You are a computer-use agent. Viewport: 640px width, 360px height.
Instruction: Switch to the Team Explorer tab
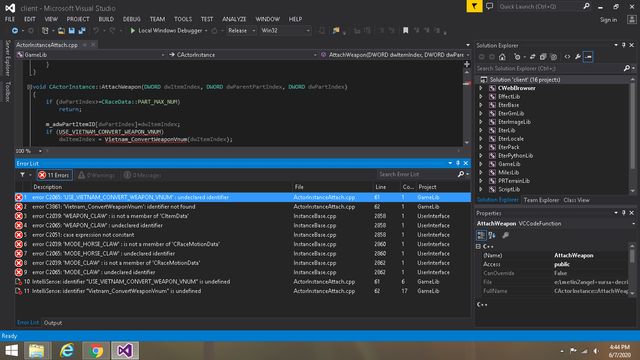coord(541,200)
